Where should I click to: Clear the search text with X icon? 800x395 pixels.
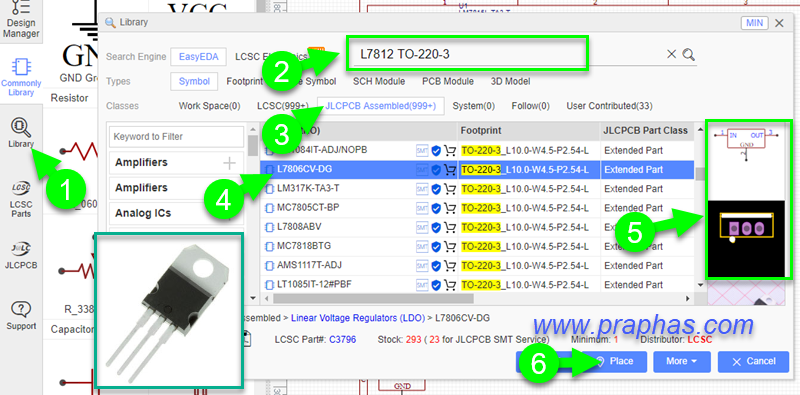[x=671, y=55]
